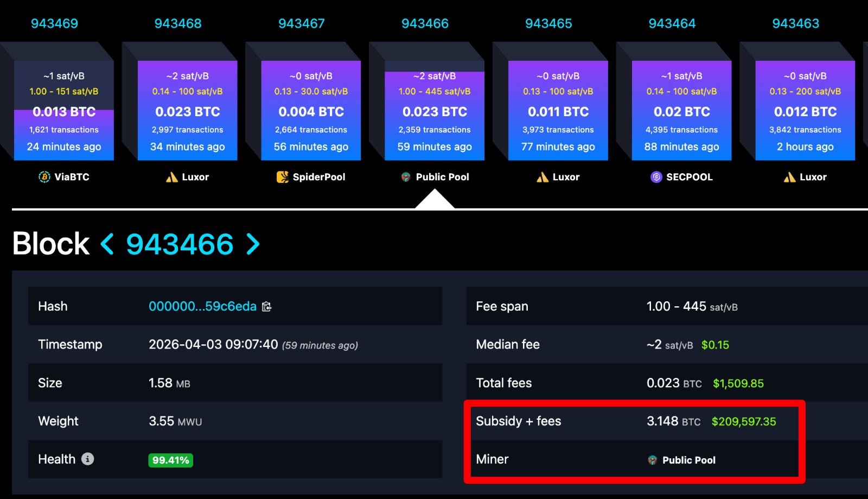Click Luxor icon under block 943468
This screenshot has height=499, width=868.
pyautogui.click(x=171, y=177)
